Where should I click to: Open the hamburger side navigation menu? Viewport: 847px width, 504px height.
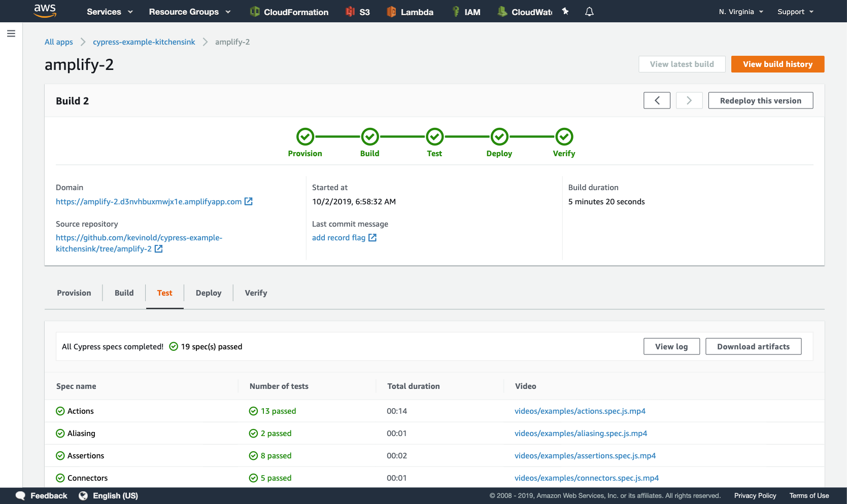pos(11,33)
